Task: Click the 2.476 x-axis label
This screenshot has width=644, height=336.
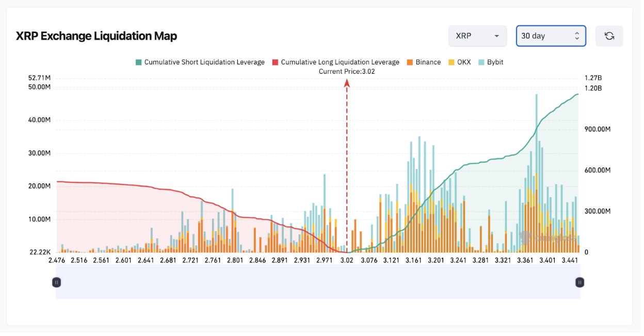Action: tap(57, 260)
